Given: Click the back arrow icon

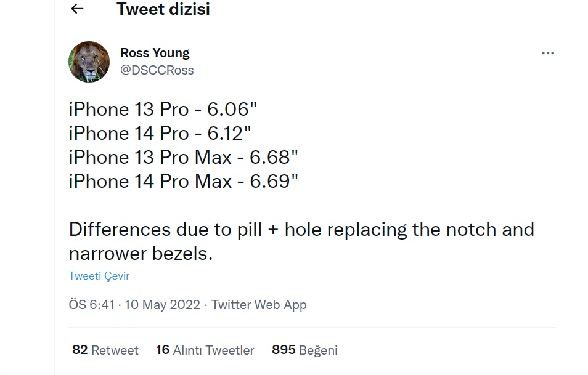Looking at the screenshot, I should tap(77, 9).
